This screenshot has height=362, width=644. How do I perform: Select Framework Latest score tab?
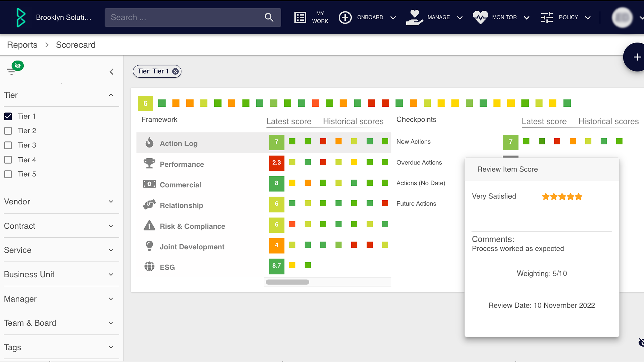point(289,121)
